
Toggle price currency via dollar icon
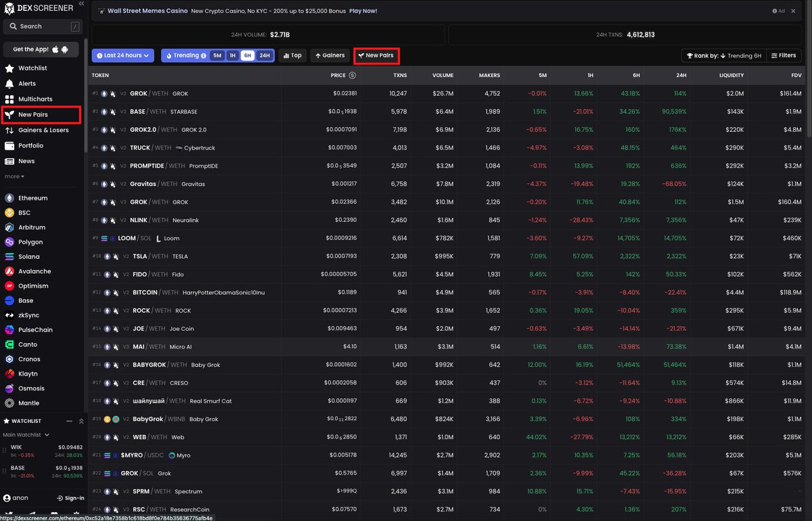point(352,75)
